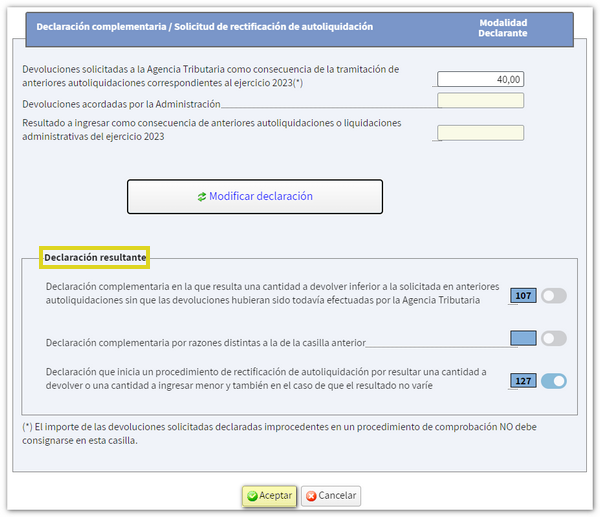The image size is (600, 517).
Task: Click the rectificación de autoliquidación description text
Action: 266,378
